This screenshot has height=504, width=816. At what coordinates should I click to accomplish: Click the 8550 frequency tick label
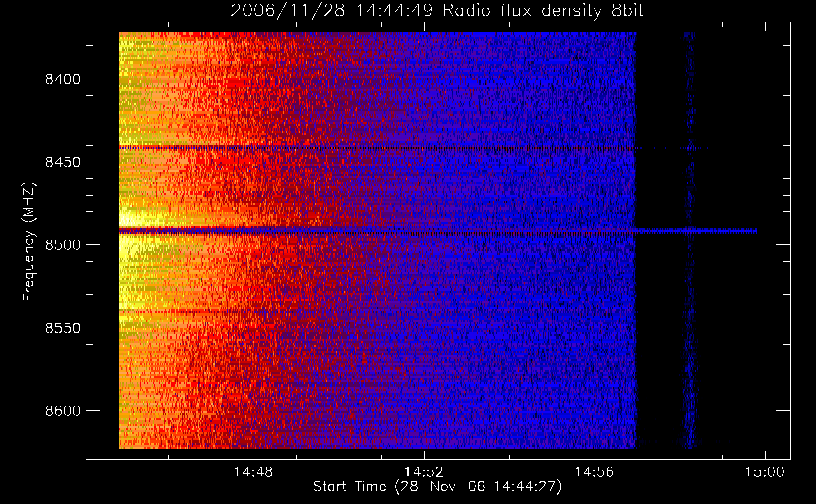pos(63,328)
